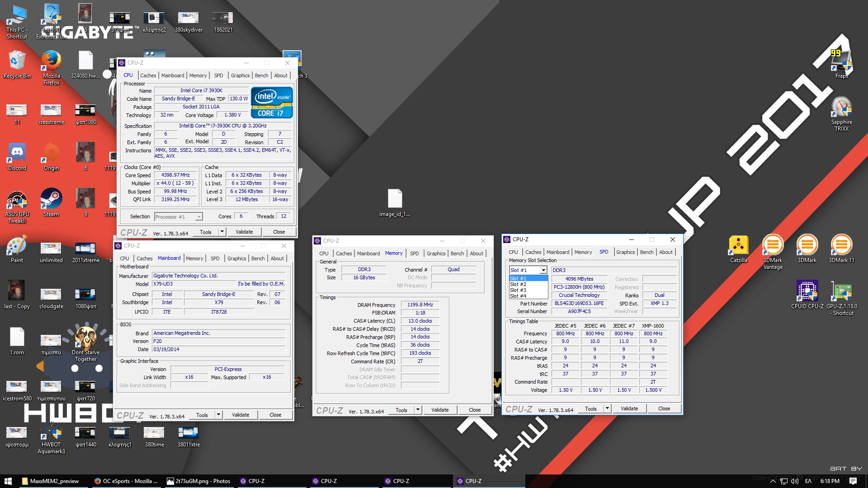
Task: Click Close in the Memory window
Action: pos(475,410)
